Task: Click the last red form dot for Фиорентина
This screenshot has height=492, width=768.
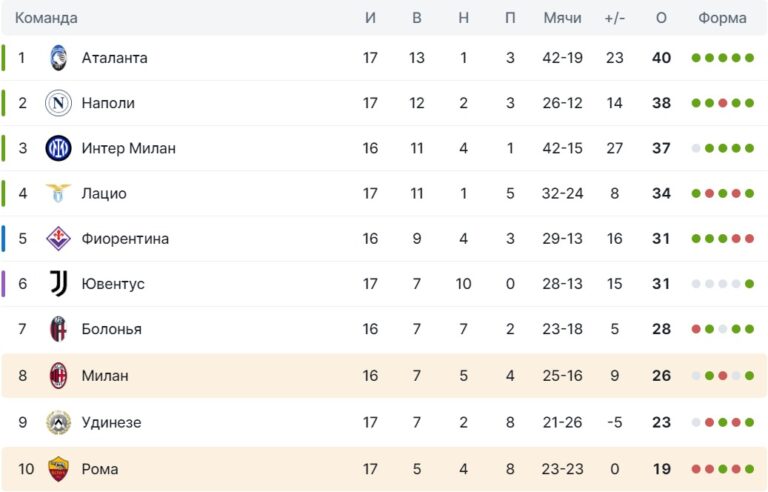Action: tap(749, 238)
